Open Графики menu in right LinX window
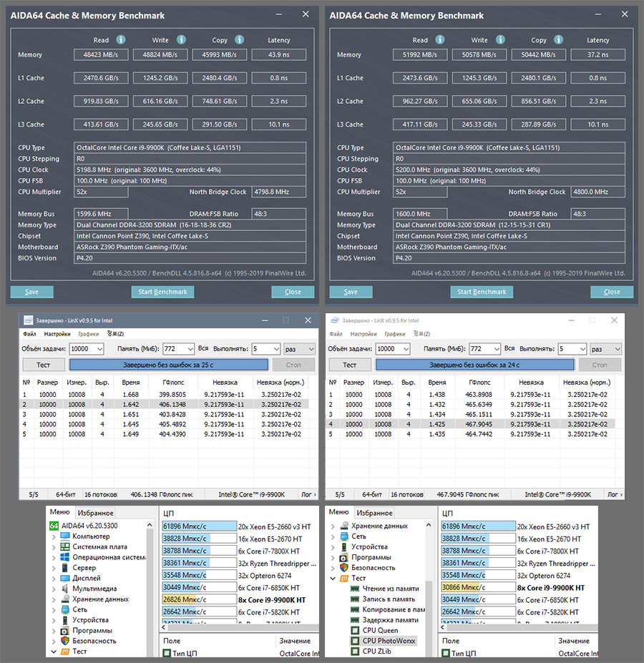The height and width of the screenshot is (663, 644). click(395, 333)
